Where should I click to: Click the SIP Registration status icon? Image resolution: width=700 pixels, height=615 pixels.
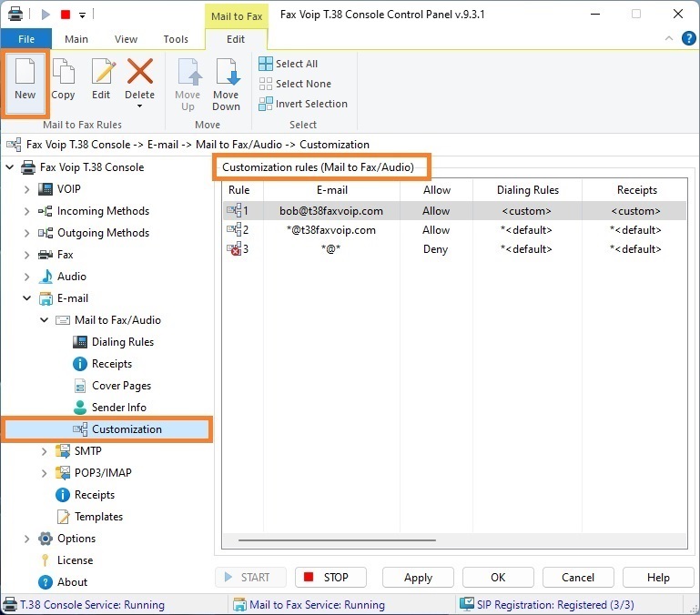[467, 604]
